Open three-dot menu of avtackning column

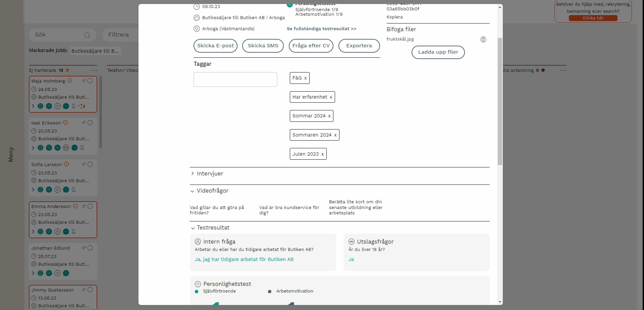tap(563, 70)
